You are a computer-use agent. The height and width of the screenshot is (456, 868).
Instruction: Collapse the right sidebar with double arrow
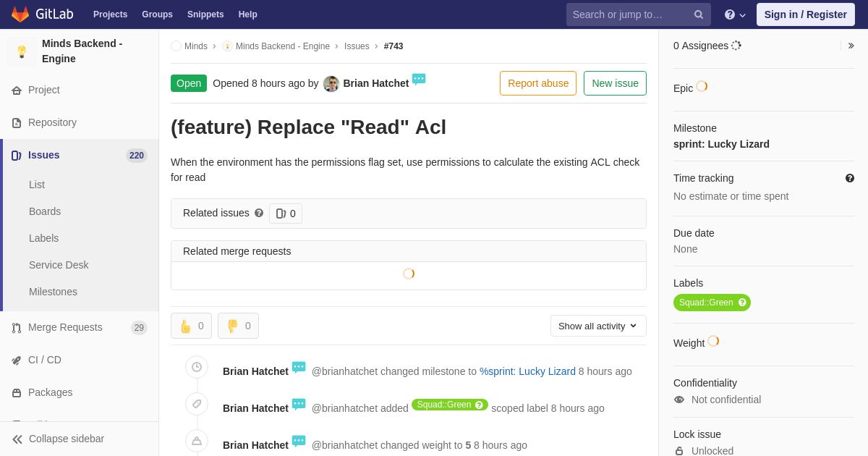[x=851, y=46]
